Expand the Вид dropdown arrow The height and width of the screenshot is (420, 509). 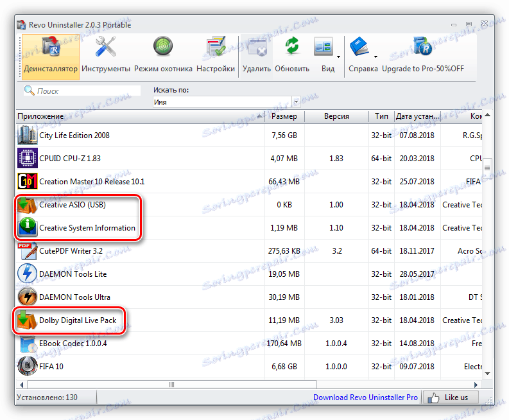coord(338,57)
